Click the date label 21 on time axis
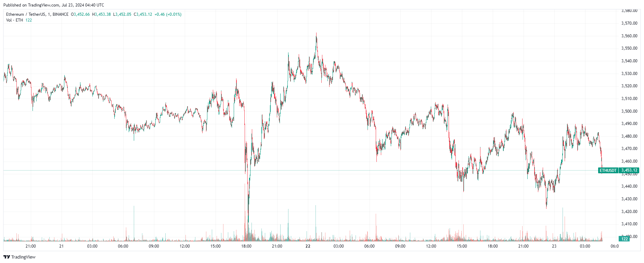This screenshot has width=644, height=263. 61,246
